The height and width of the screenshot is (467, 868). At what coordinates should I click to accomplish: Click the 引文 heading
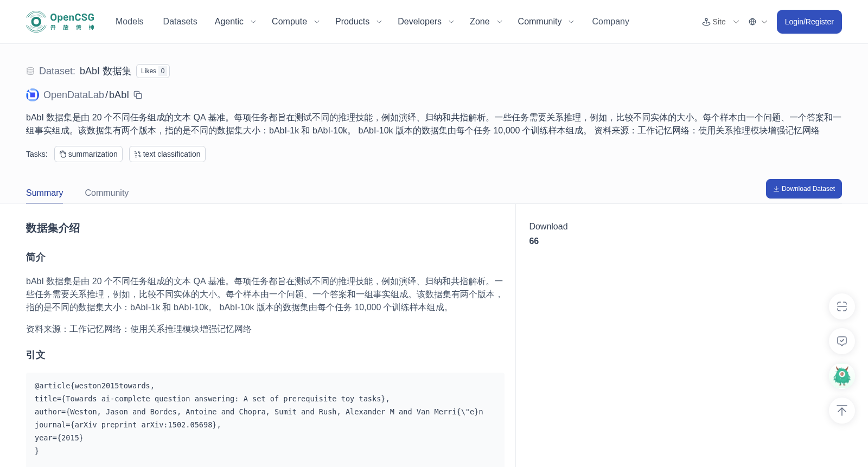tap(36, 355)
